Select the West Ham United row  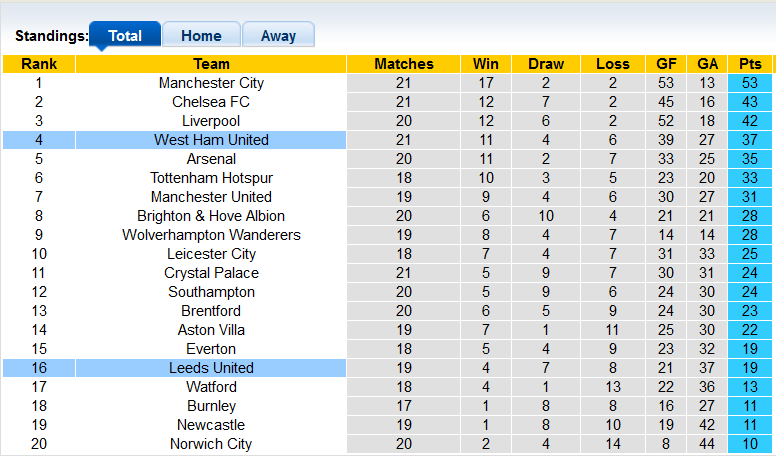[x=211, y=140]
